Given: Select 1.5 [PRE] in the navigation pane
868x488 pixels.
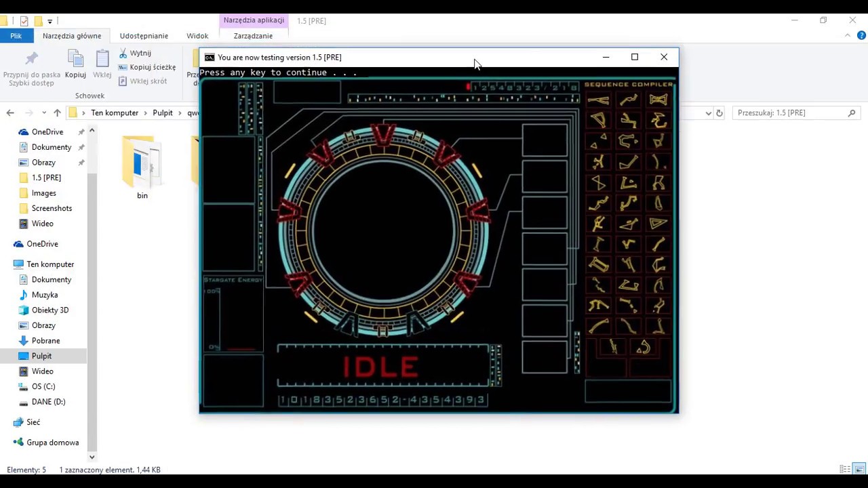Looking at the screenshot, I should 46,178.
